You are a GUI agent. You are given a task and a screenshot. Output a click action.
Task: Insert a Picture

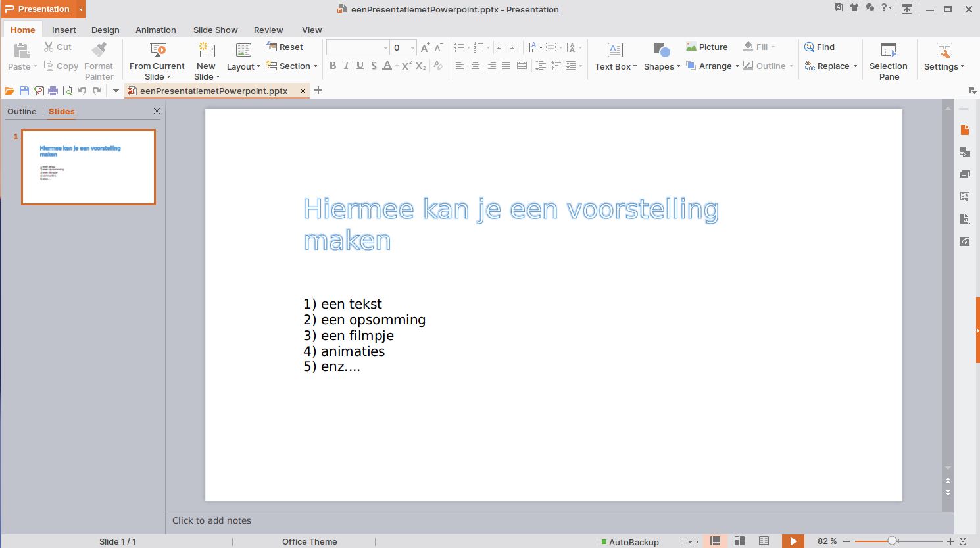click(707, 47)
